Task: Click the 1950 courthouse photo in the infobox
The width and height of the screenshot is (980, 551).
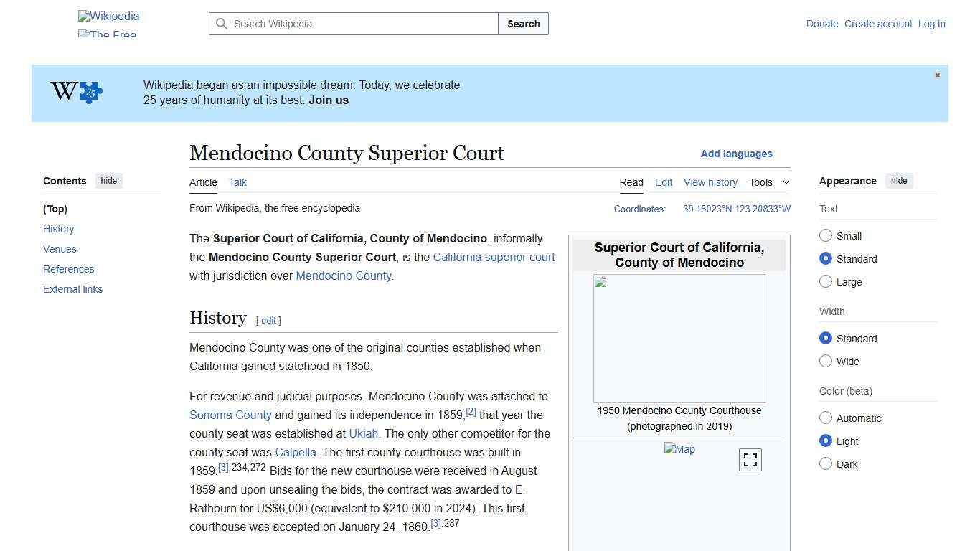Action: click(679, 337)
